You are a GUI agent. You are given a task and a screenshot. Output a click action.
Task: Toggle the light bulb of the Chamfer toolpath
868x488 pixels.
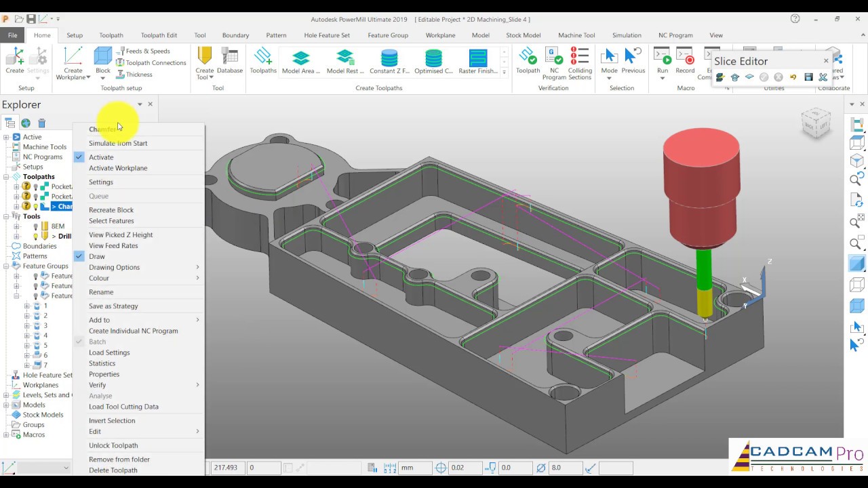(36, 207)
